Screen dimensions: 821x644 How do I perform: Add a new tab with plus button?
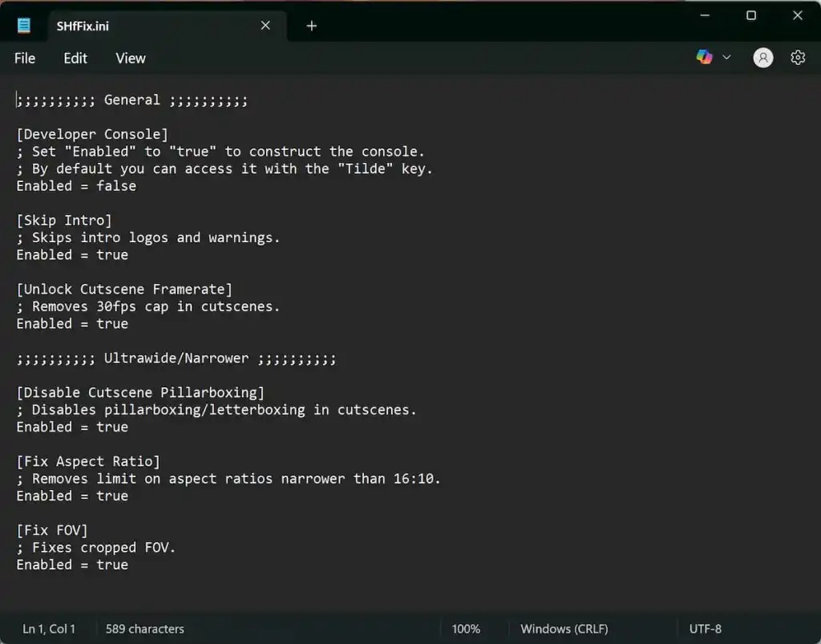pyautogui.click(x=312, y=26)
